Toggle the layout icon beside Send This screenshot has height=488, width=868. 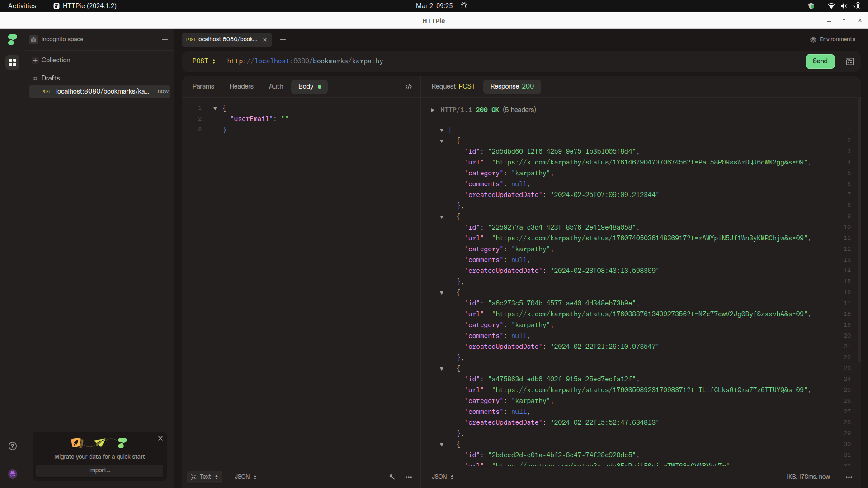(850, 61)
